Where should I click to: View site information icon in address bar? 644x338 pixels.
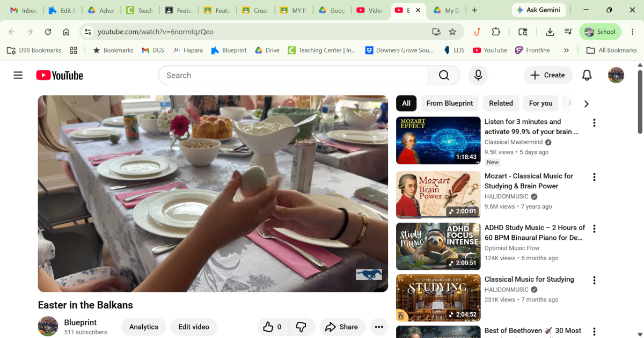coord(88,32)
